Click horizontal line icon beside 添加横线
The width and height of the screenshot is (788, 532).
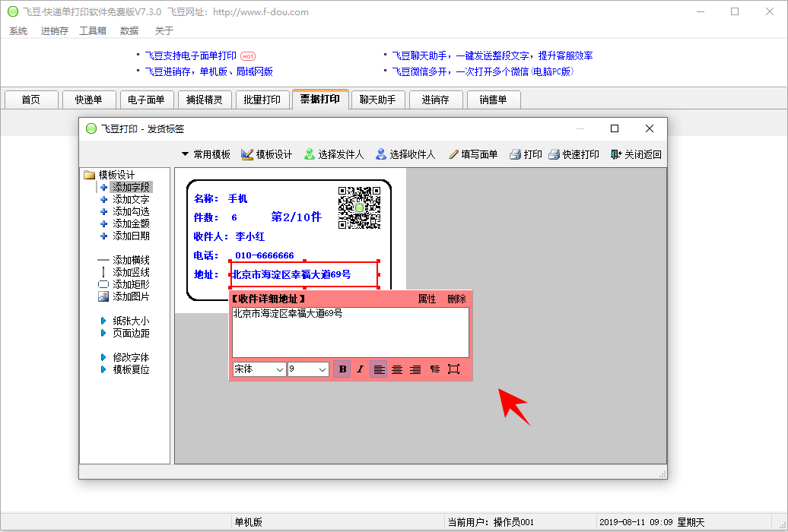point(103,260)
